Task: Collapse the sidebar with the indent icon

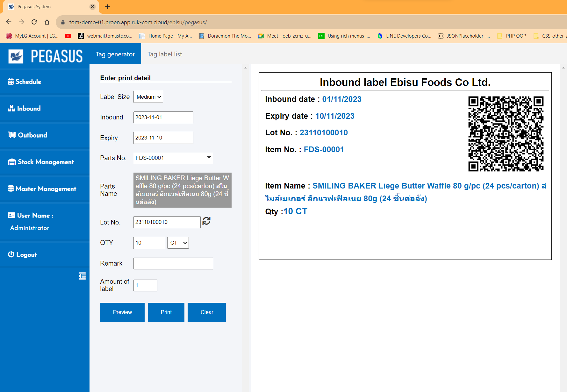Action: [x=82, y=276]
